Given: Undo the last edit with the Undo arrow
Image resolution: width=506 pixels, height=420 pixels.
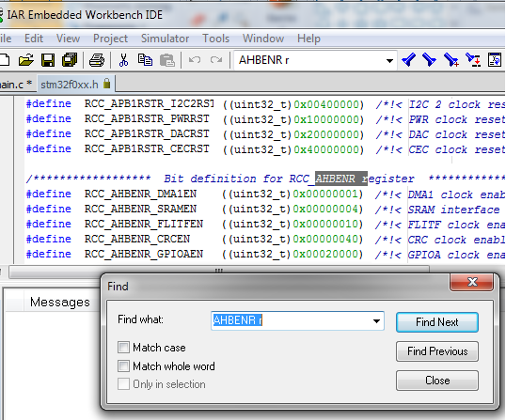Looking at the screenshot, I should pos(195,60).
